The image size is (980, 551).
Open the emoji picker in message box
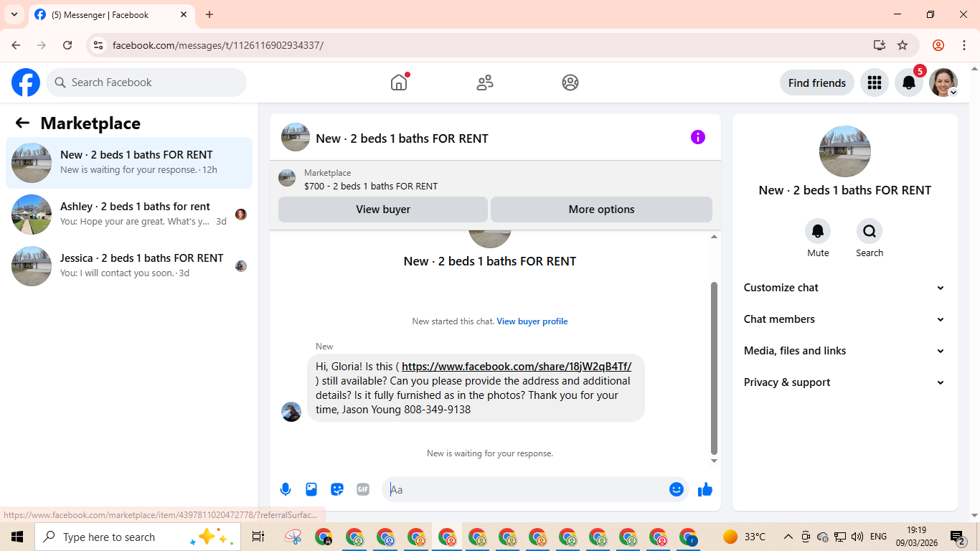click(x=677, y=489)
